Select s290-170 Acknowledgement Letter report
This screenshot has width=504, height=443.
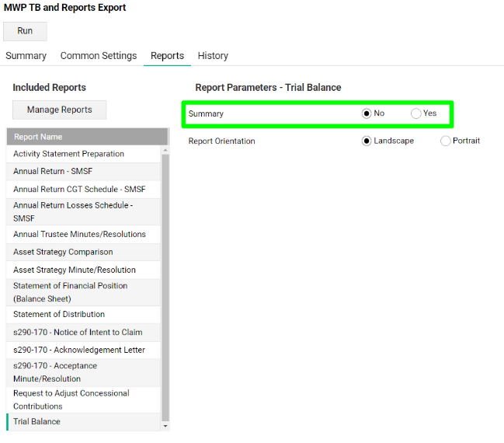[x=79, y=351]
